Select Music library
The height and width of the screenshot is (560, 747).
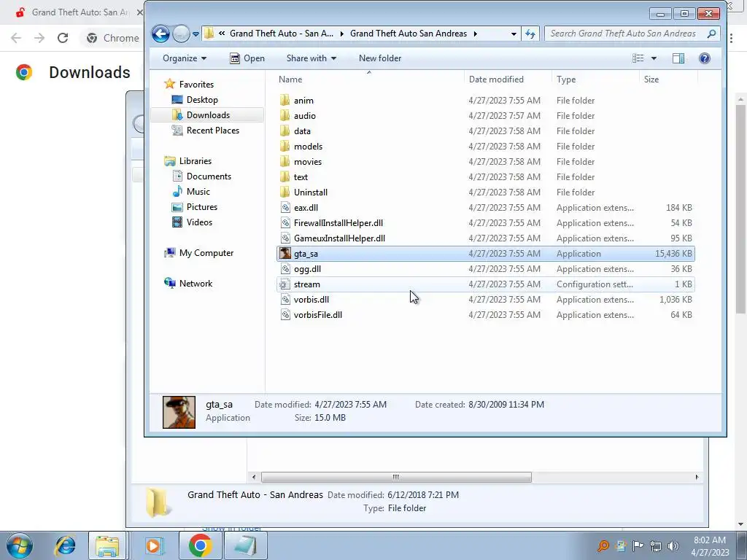198,192
